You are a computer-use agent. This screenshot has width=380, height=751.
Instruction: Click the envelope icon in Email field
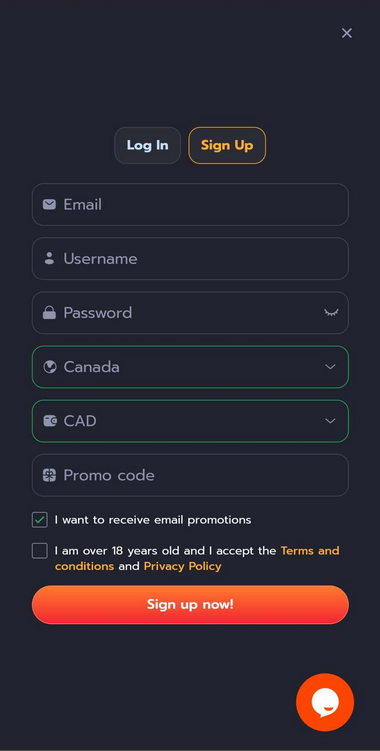(49, 205)
